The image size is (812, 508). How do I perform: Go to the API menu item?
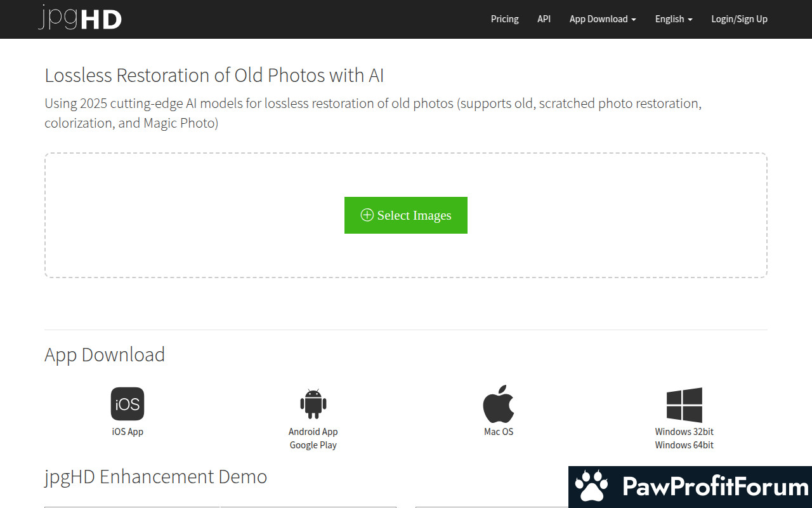pyautogui.click(x=544, y=19)
